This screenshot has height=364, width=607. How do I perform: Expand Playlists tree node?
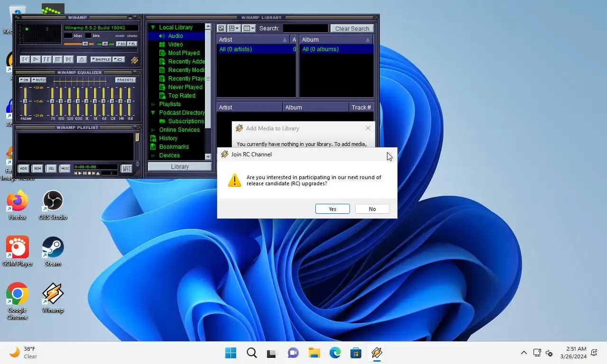click(153, 104)
